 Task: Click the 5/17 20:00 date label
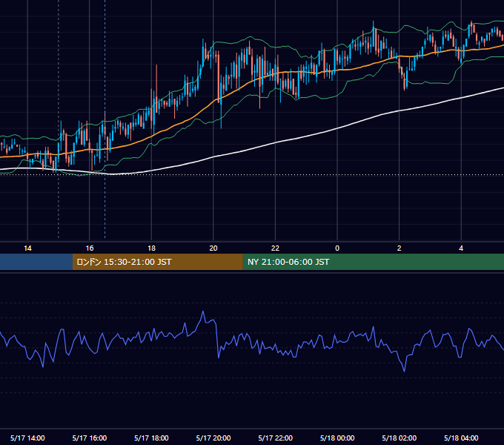213,438
